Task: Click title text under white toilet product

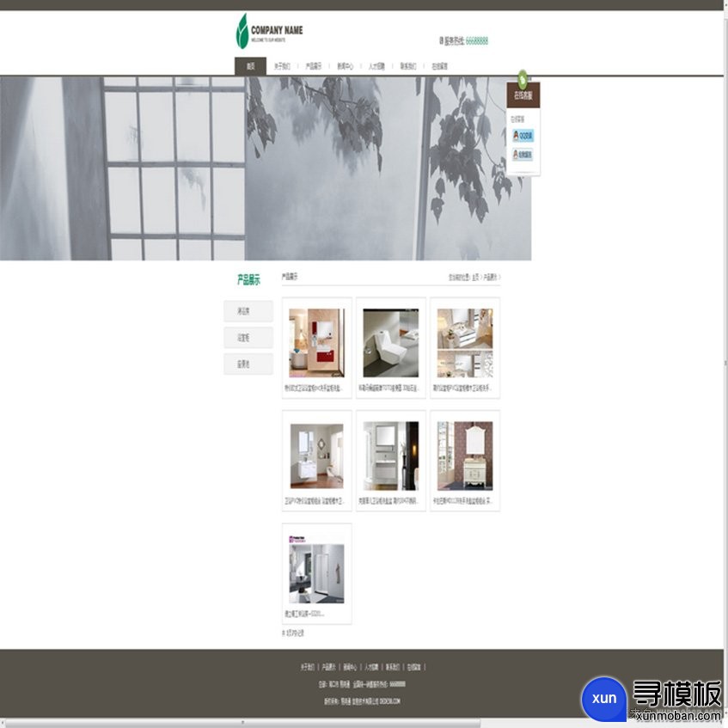Action: pyautogui.click(x=388, y=388)
